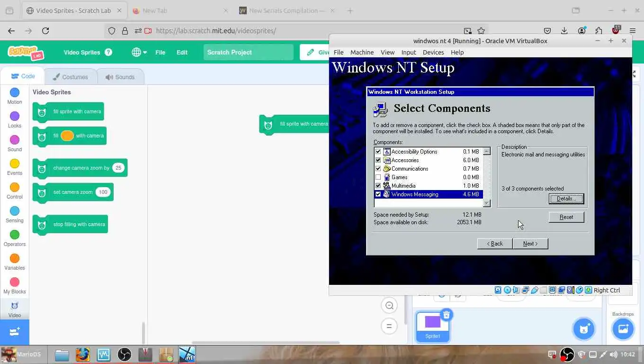Delete Sprite1 with the trash icon
This screenshot has width=644, height=364.
pyautogui.click(x=447, y=315)
